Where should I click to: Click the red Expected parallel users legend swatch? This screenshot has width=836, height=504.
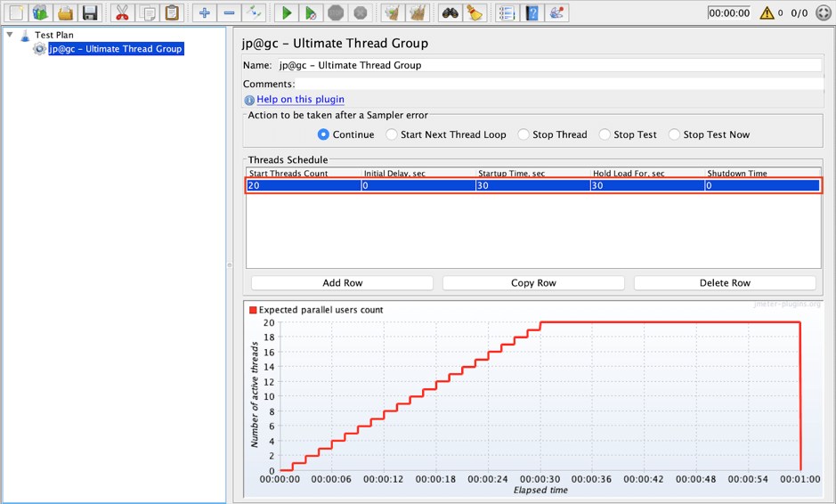253,310
